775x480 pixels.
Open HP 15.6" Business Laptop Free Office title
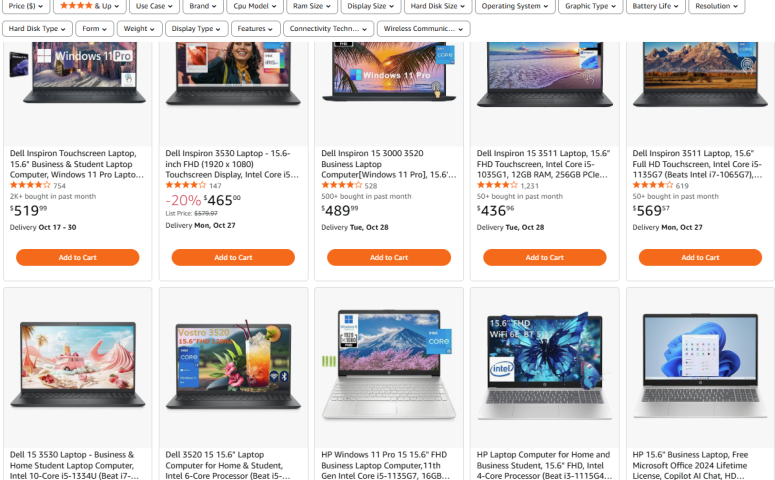coord(690,465)
